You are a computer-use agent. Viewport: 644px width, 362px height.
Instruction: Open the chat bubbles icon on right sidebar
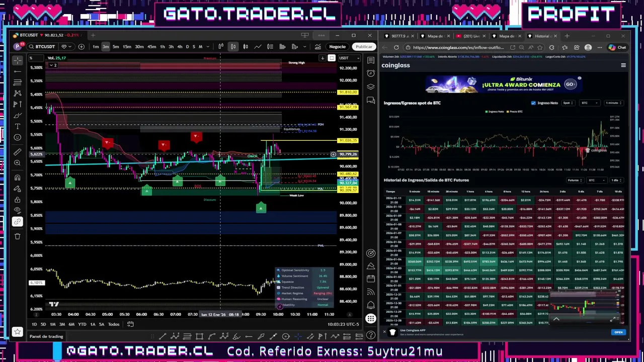pyautogui.click(x=371, y=100)
